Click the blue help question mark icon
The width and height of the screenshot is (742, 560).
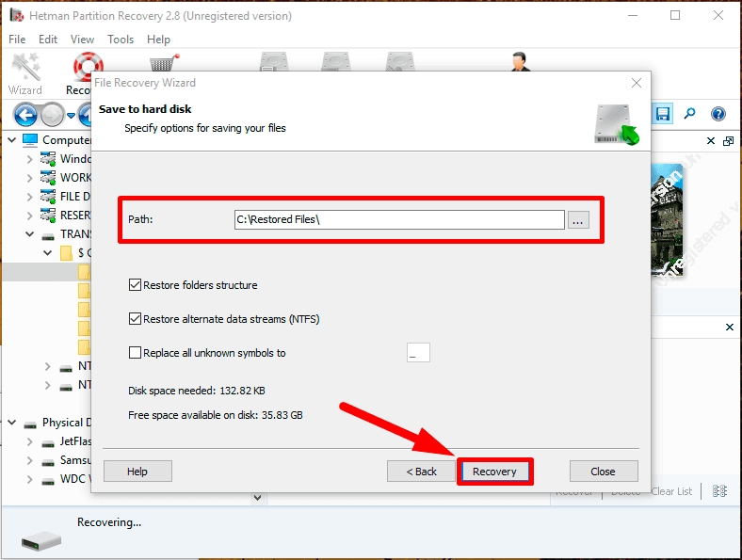coord(718,114)
